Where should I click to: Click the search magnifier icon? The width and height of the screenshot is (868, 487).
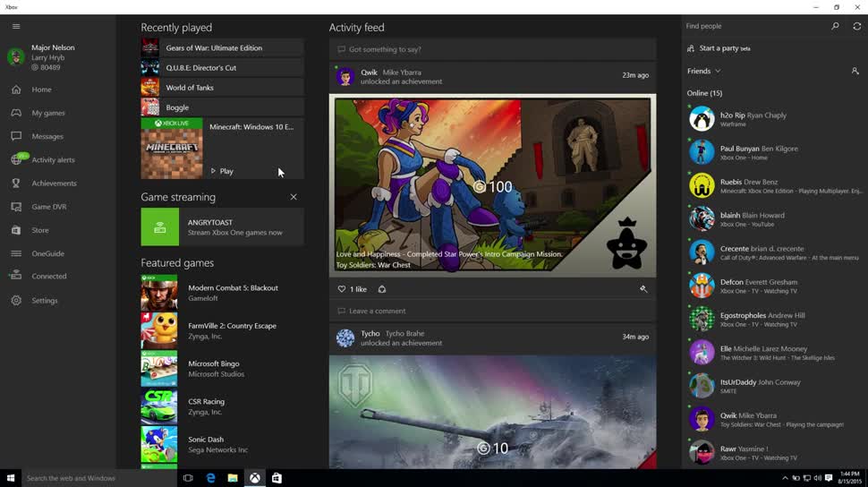tap(836, 26)
